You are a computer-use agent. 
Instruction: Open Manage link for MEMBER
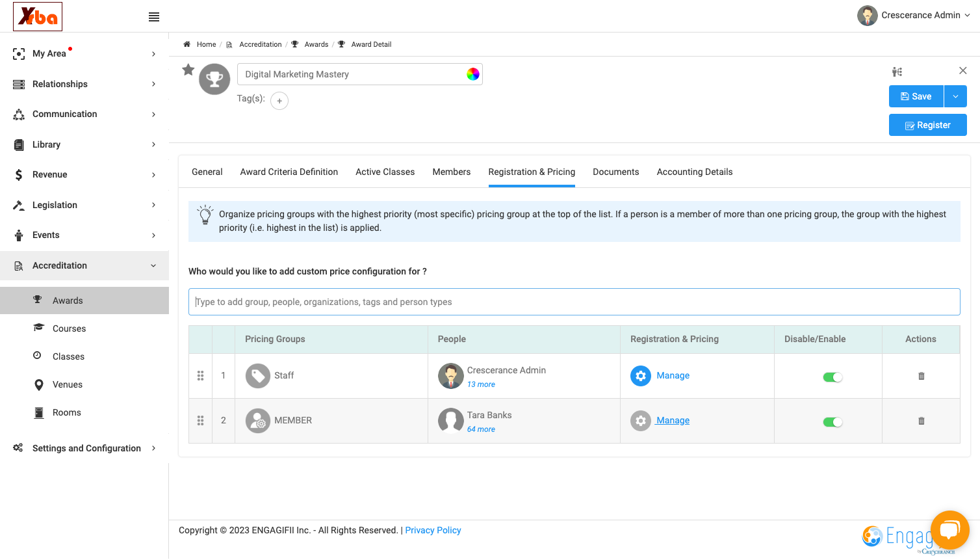(x=673, y=420)
